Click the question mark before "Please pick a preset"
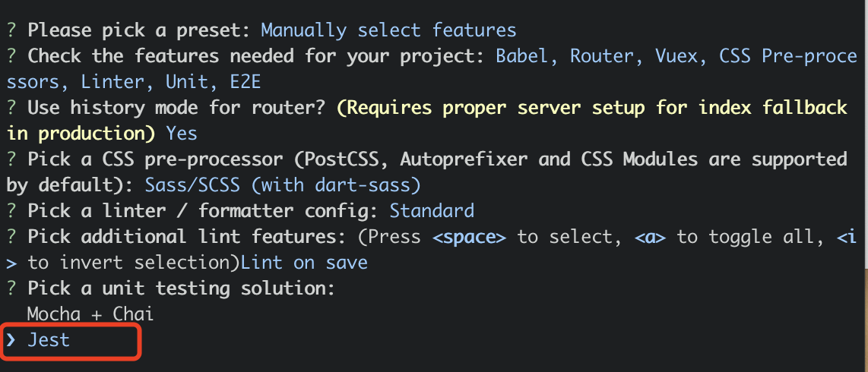This screenshot has height=372, width=868. point(11,30)
